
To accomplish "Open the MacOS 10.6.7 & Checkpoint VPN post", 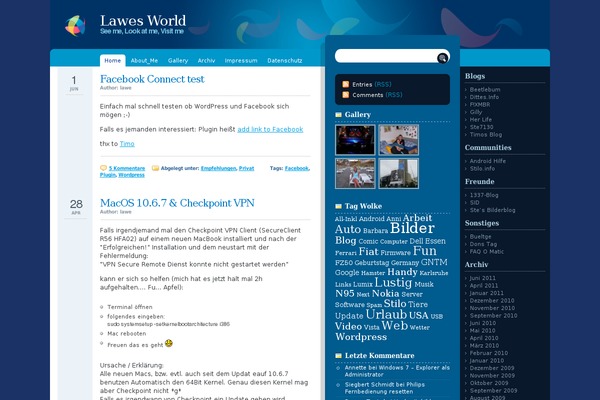I will pos(177,203).
